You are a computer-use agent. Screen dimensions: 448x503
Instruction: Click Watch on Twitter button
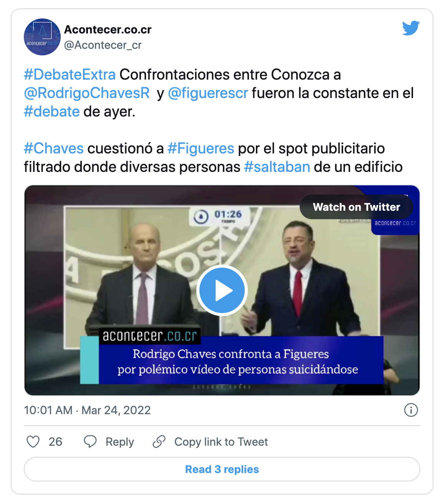[x=357, y=207]
